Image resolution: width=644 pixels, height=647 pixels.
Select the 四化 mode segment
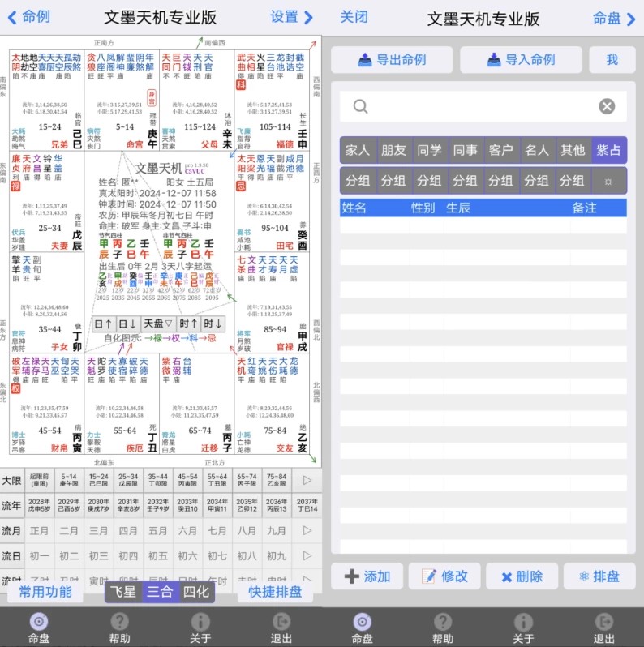pos(196,592)
